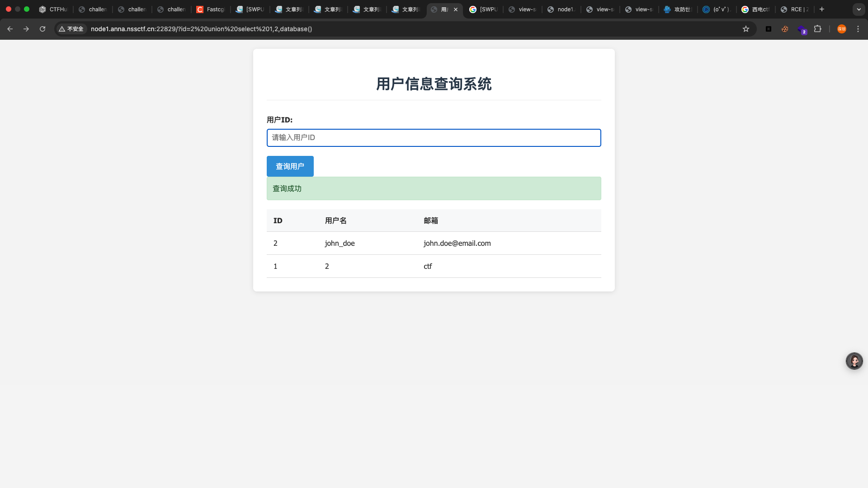Select the ctf database name cell
This screenshot has width=868, height=488.
(428, 266)
